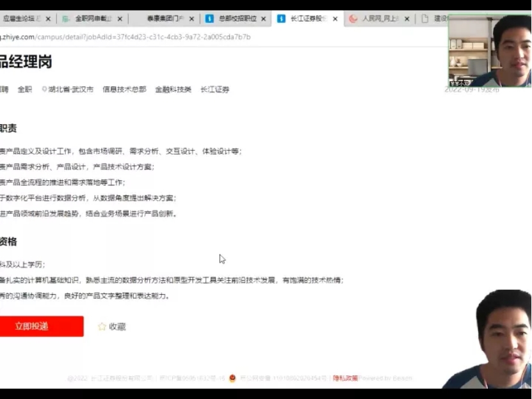Click the top-right webcam video thumbnail
The height and width of the screenshot is (399, 532).
490,50
